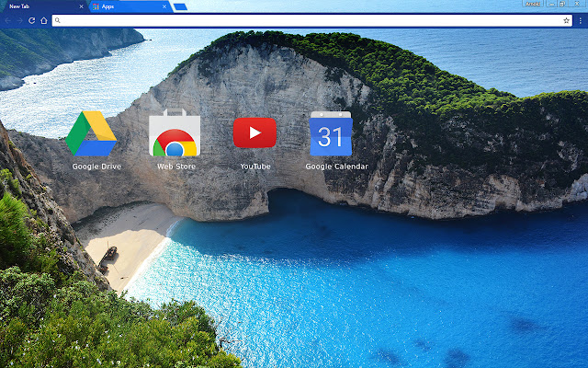Close the Apps tab
The image size is (588, 368).
(x=164, y=6)
